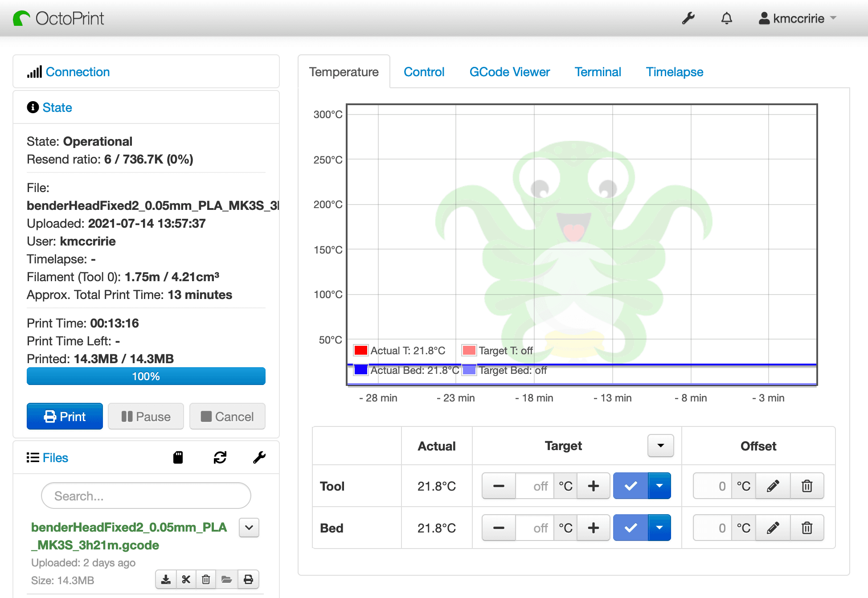Screen dimensions: 868x598
Task: Open the Terminal tab
Action: click(598, 72)
